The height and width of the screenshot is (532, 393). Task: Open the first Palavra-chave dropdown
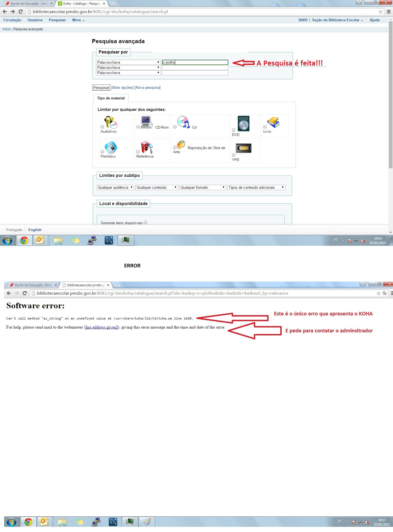[x=128, y=62]
